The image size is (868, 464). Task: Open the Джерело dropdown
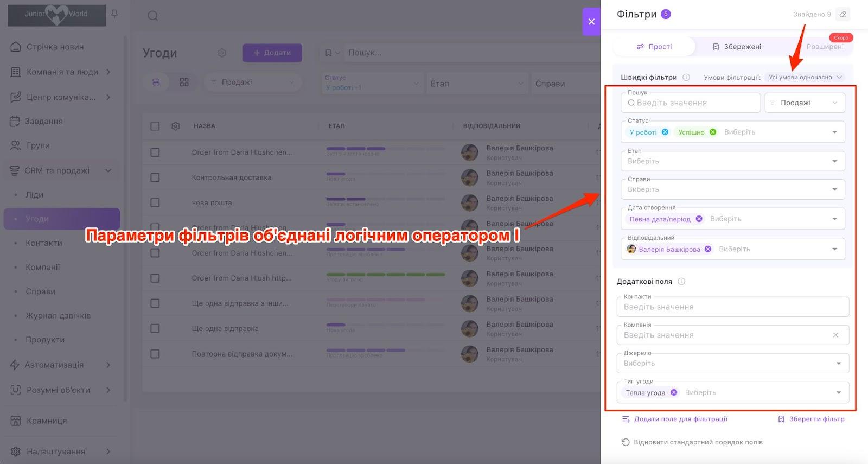click(732, 363)
